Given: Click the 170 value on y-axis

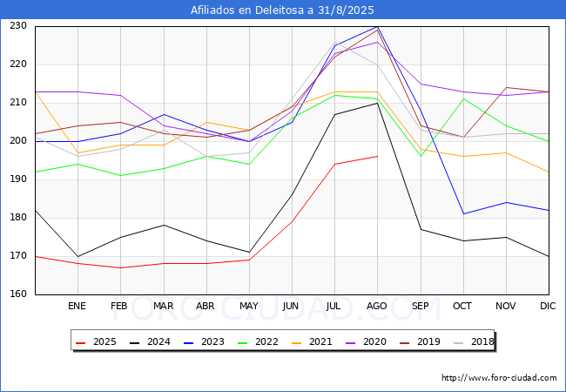Looking at the screenshot, I should [18, 255].
